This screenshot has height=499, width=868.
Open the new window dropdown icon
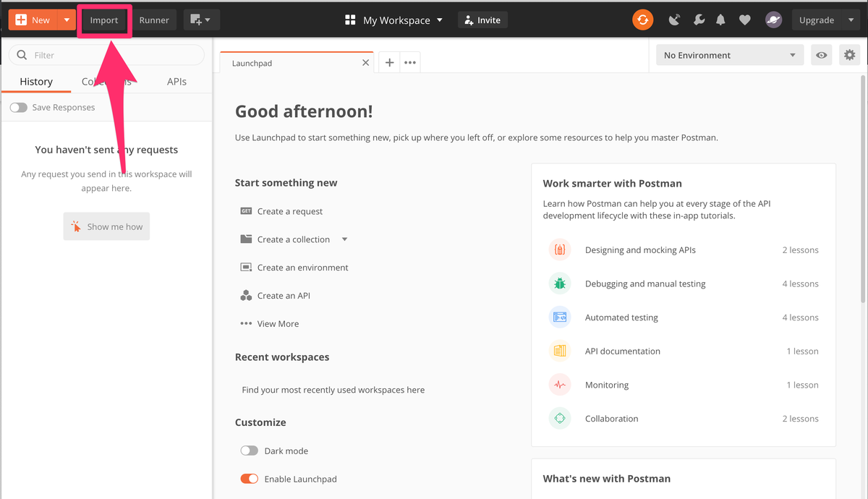[201, 20]
